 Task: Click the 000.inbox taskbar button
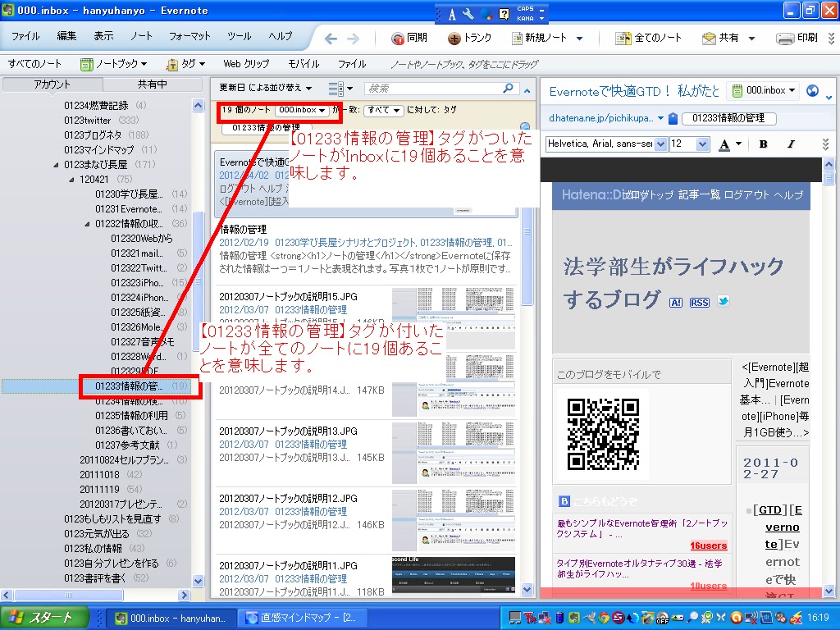point(171,618)
